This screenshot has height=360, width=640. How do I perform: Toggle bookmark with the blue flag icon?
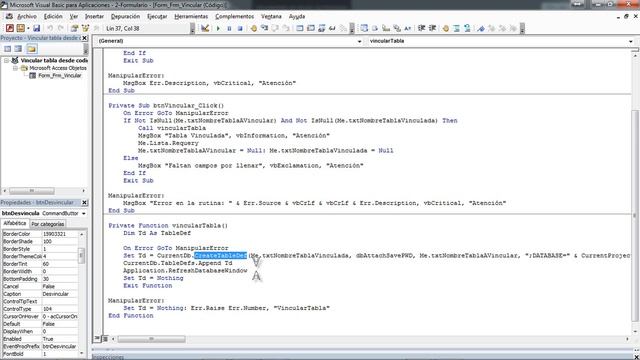481,28
